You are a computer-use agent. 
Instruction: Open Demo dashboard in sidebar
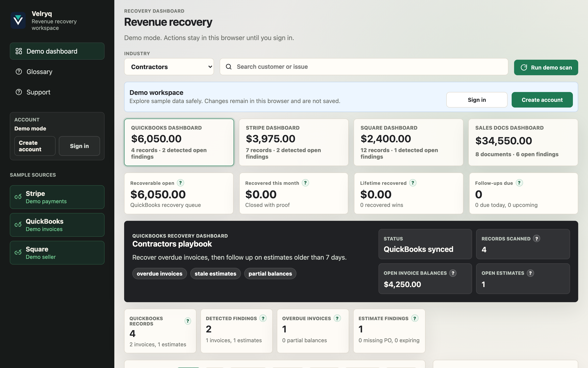pos(57,51)
